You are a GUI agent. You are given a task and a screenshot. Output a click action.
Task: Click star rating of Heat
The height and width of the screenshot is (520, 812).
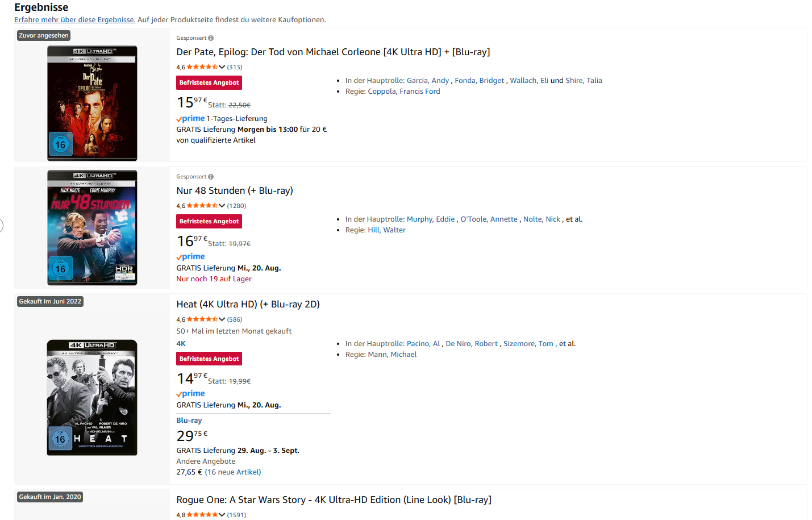[202, 319]
